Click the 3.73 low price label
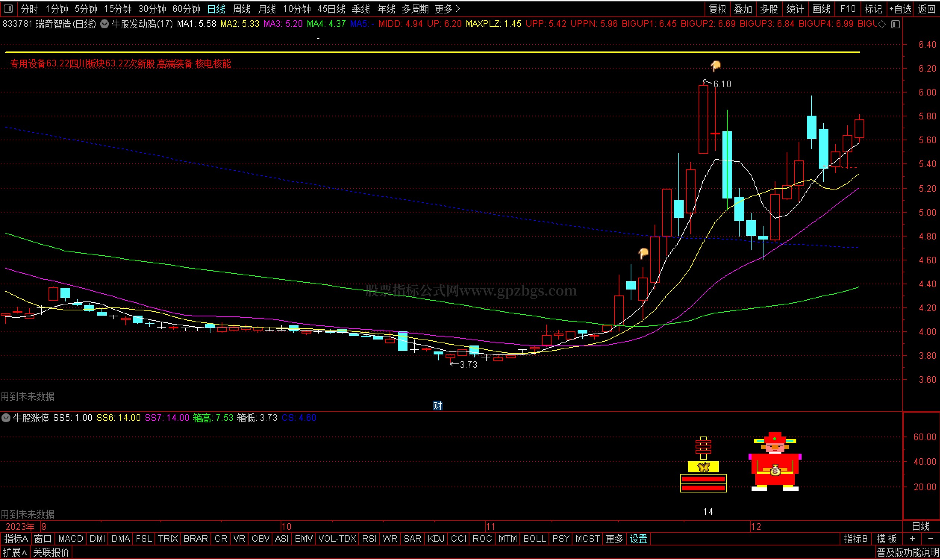 (469, 365)
